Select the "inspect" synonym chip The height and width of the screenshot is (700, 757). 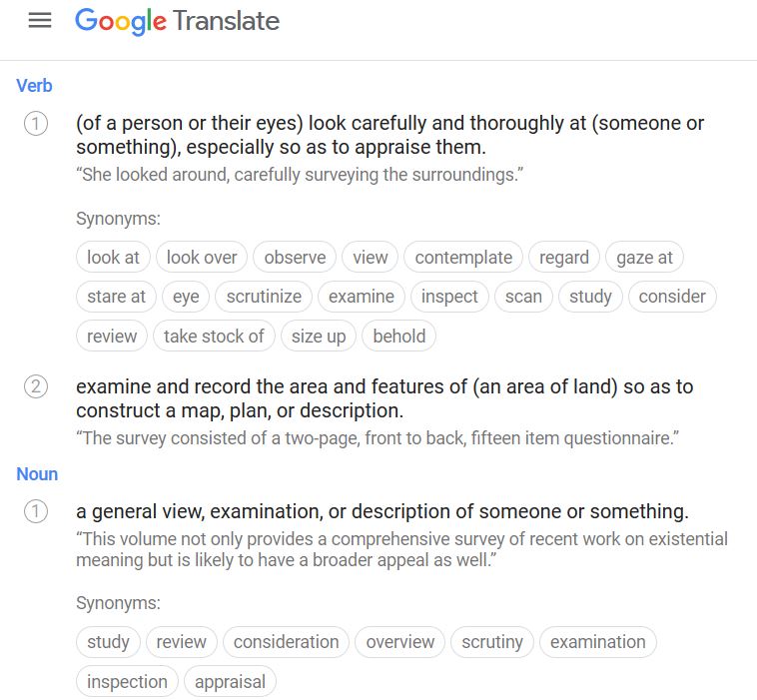449,297
